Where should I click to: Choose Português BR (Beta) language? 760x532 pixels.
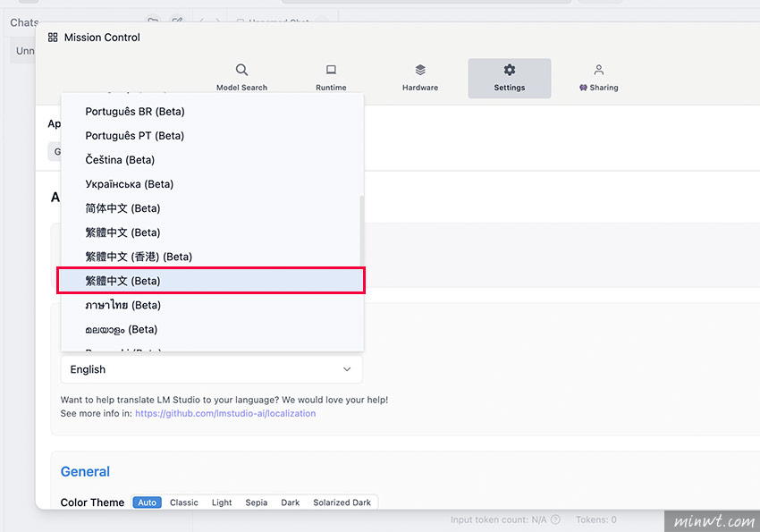212,112
